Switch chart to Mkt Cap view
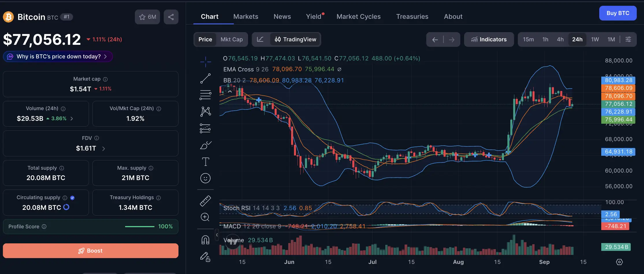Screen dimensions: 644x274 [232, 39]
